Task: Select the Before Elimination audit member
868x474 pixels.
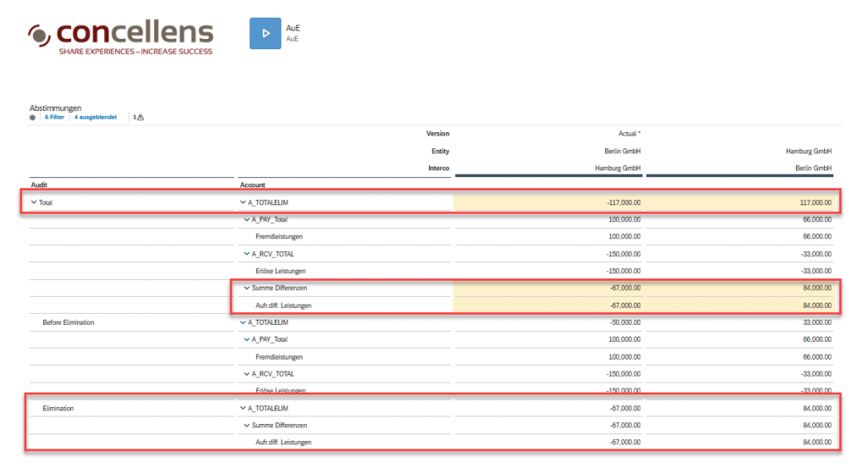Action: click(68, 322)
